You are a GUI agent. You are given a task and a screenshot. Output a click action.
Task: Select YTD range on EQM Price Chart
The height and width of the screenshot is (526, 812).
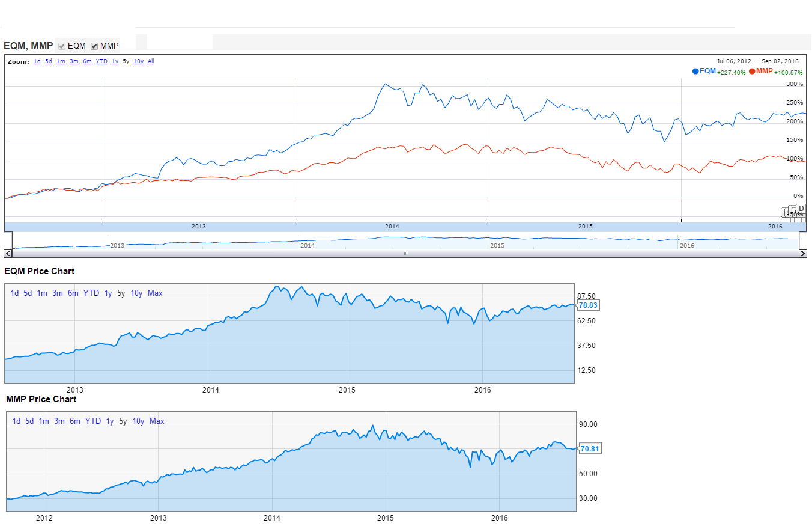pos(91,293)
